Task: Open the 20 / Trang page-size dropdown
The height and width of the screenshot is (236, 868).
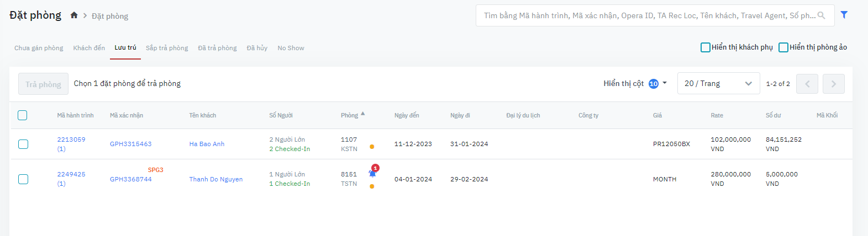Action: pos(718,84)
